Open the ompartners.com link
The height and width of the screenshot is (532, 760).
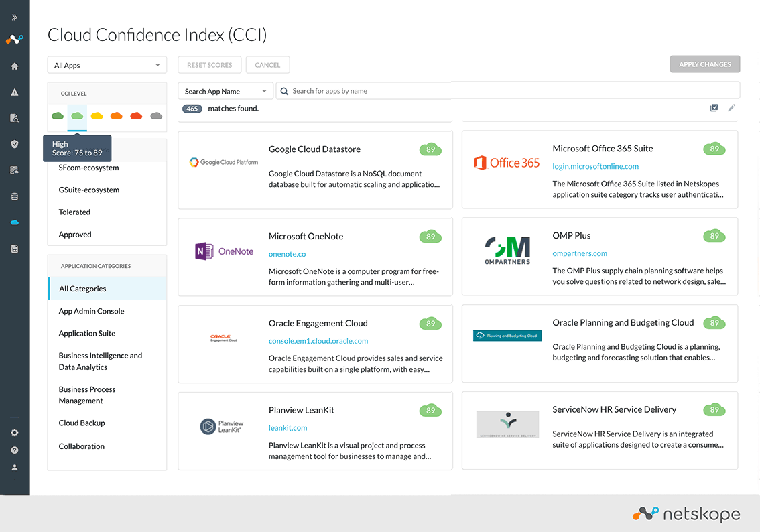coord(580,253)
